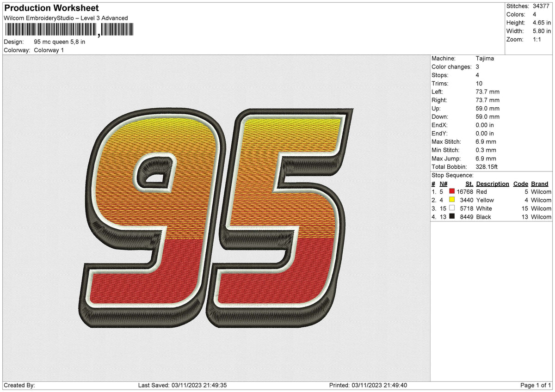Click the Yellow color swatch in stop sequence

[x=452, y=200]
